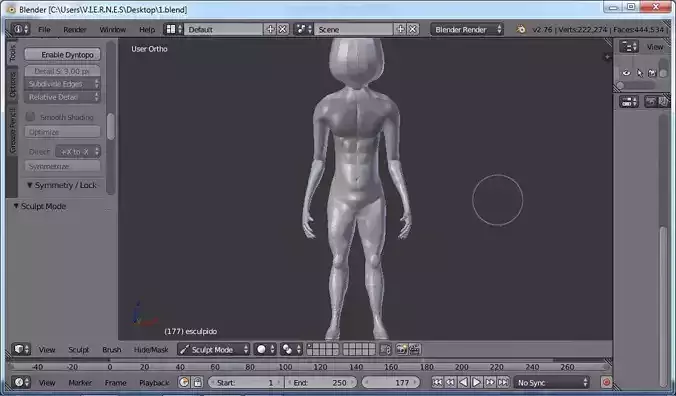Viewport: 676px width, 396px height.
Task: Open the 3D viewport View menu
Action: tap(47, 349)
